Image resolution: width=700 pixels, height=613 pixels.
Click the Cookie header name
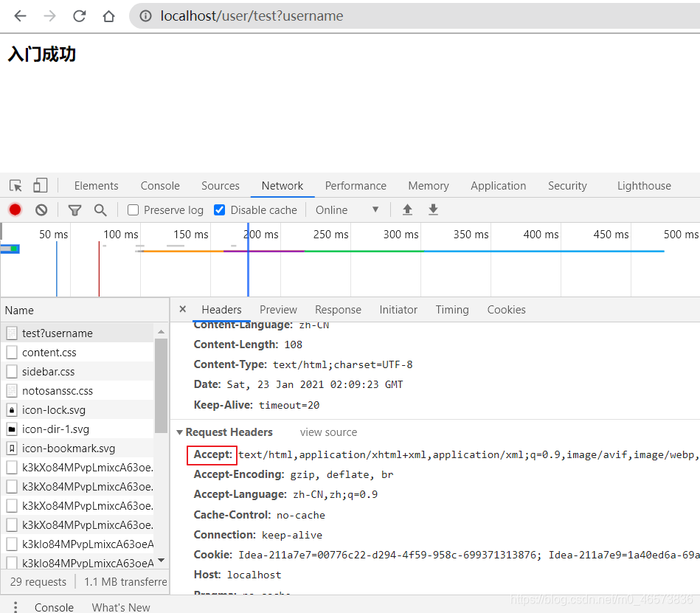click(213, 555)
